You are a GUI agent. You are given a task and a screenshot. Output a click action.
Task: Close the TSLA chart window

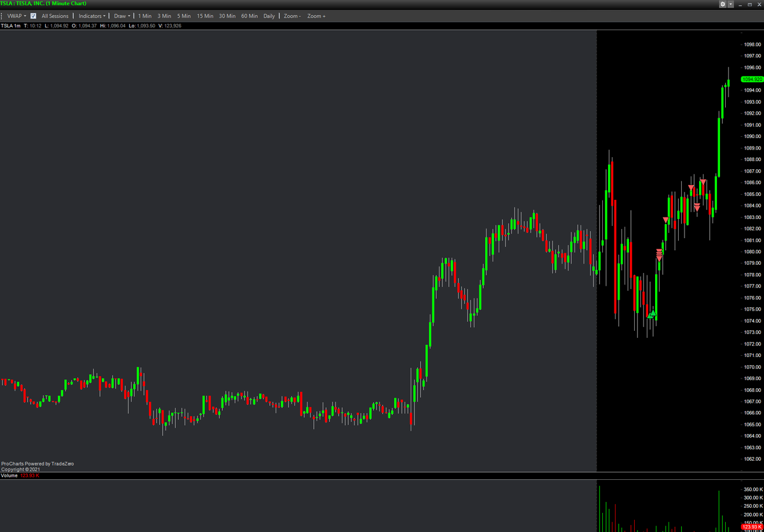tap(758, 4)
